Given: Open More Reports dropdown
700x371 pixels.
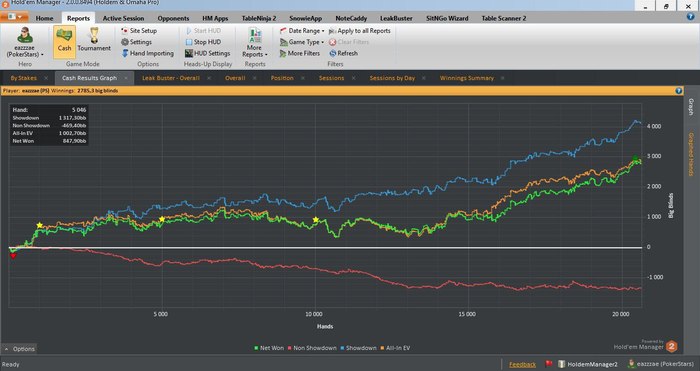Looking at the screenshot, I should click(x=254, y=42).
